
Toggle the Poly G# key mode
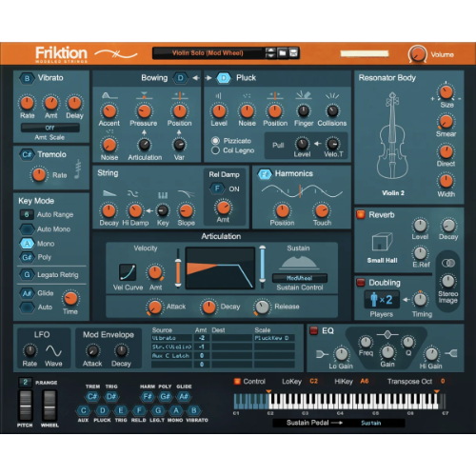click(27, 257)
